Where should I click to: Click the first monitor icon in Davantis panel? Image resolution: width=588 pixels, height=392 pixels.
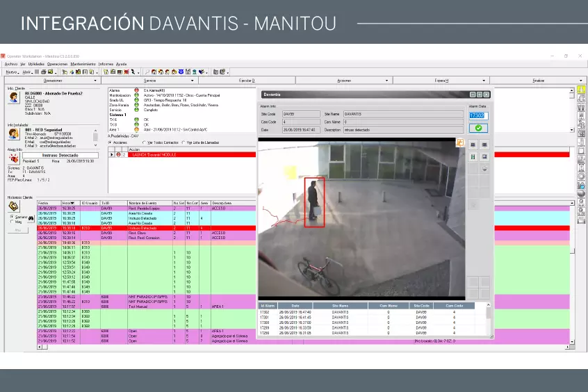point(473,145)
